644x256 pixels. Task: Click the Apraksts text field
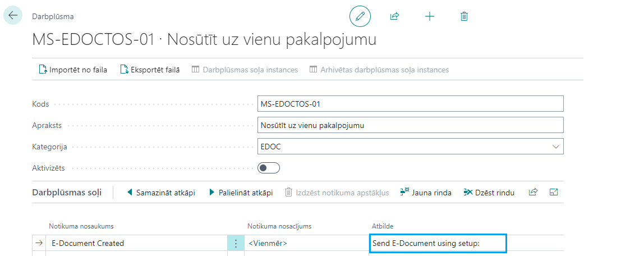pyautogui.click(x=410, y=125)
